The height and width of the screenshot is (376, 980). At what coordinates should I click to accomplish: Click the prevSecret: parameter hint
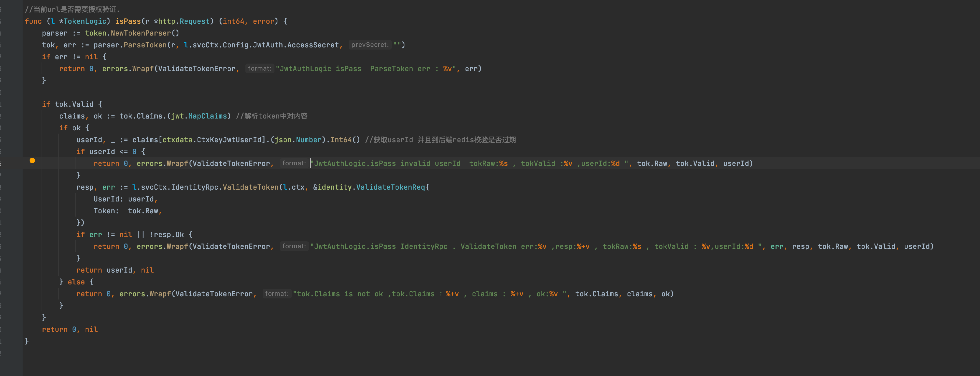[x=370, y=45]
